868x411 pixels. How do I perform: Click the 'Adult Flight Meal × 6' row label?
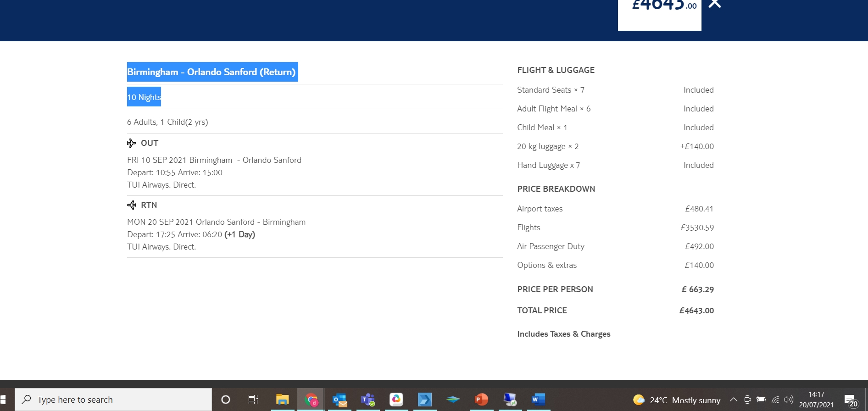[554, 109]
